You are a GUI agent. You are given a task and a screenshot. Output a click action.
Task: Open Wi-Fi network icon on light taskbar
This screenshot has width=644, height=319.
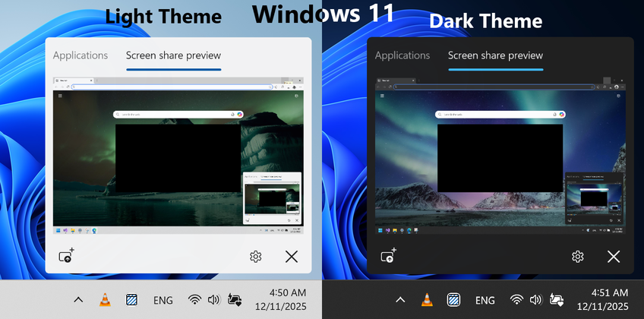pyautogui.click(x=194, y=300)
